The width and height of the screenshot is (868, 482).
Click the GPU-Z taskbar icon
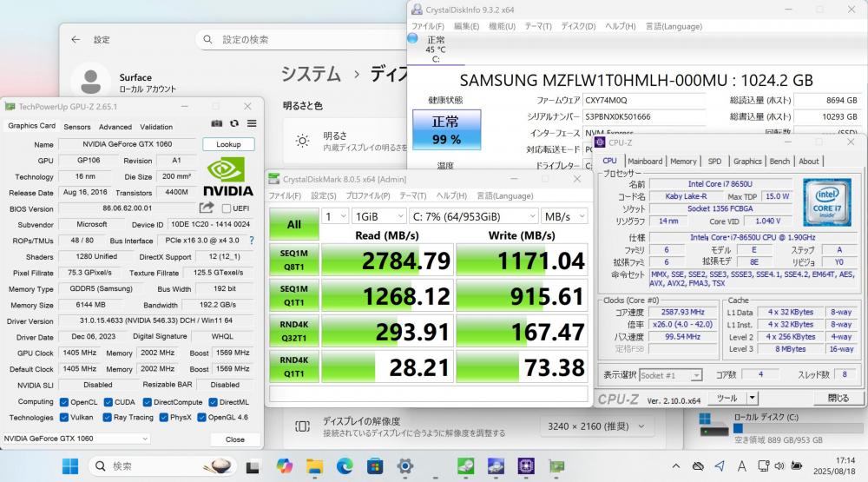556,466
